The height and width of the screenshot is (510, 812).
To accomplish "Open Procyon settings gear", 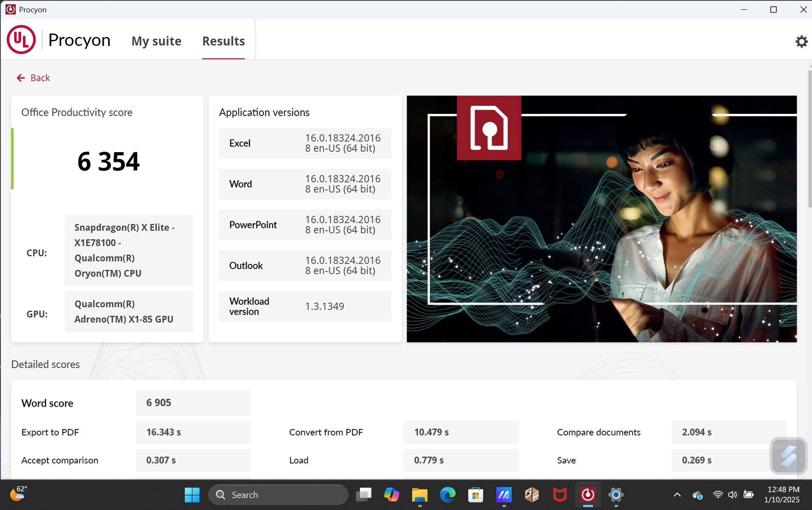I will coord(801,41).
